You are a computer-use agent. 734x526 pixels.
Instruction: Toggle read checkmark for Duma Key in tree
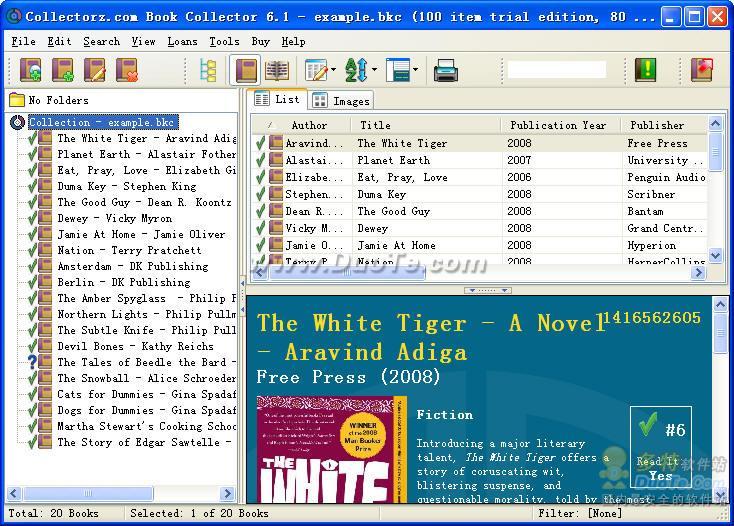tap(33, 186)
